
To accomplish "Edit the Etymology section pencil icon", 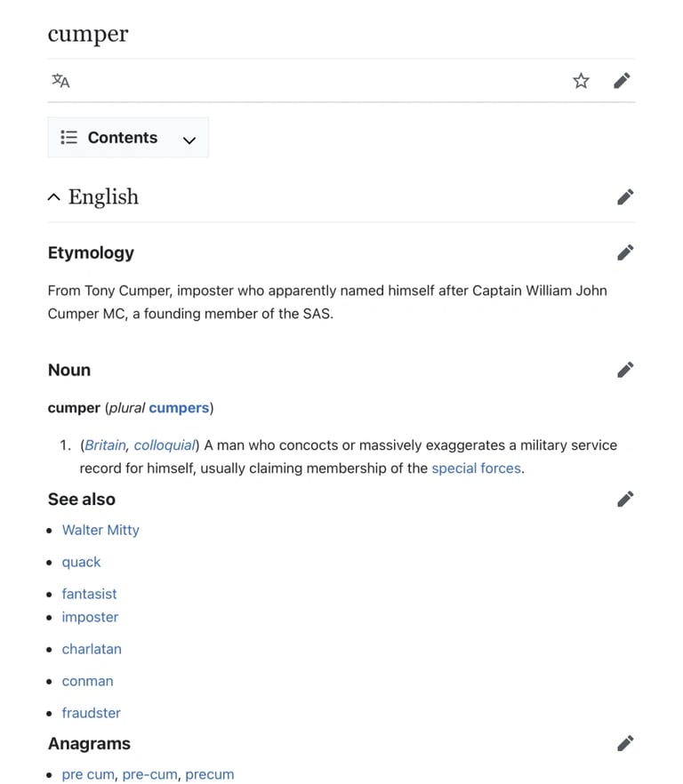I will point(625,252).
